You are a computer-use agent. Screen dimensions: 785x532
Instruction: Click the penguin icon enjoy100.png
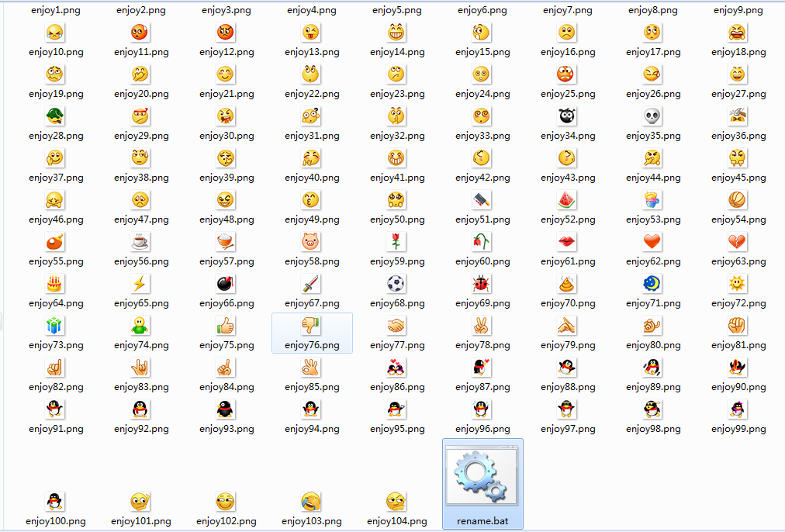(x=54, y=501)
